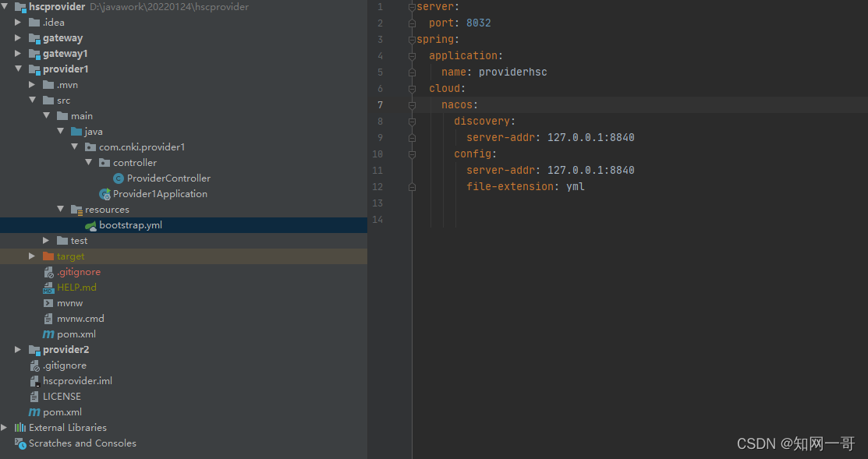Click the provider1 .gitignore file icon
This screenshot has height=459, width=868.
coord(48,272)
